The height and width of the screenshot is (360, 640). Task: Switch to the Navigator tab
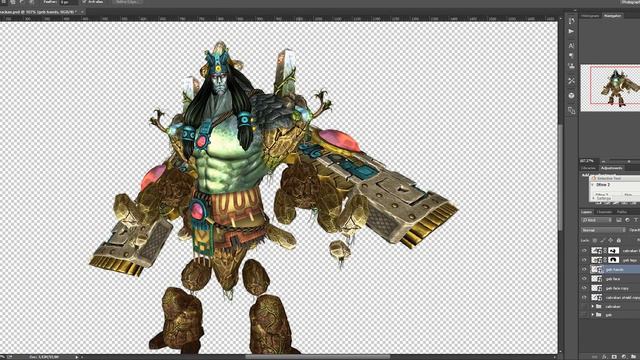click(x=612, y=16)
